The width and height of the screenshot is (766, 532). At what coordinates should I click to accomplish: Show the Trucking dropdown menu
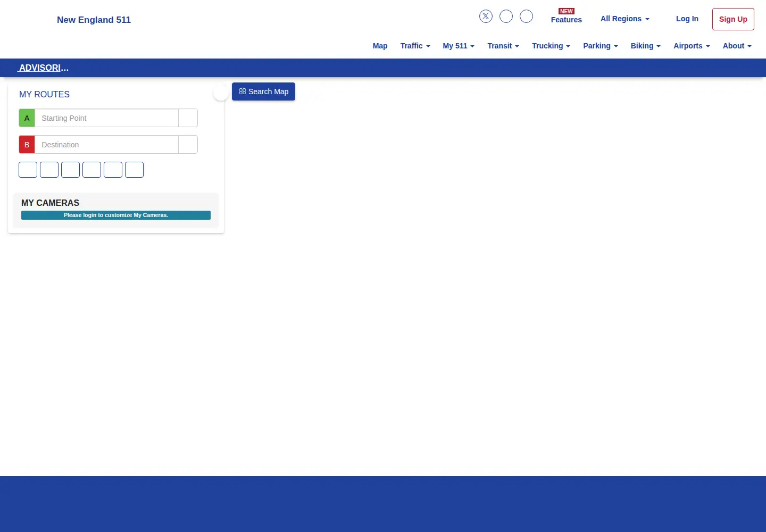click(x=551, y=46)
